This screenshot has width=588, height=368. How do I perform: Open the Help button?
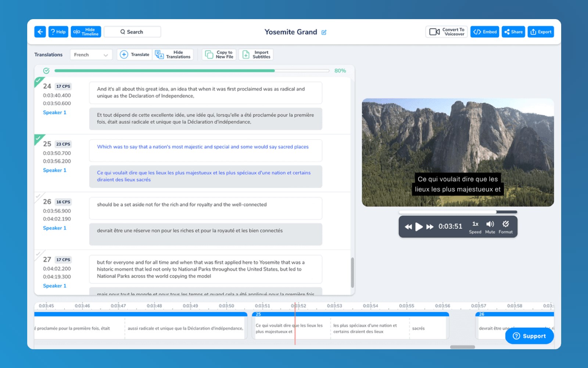58,32
